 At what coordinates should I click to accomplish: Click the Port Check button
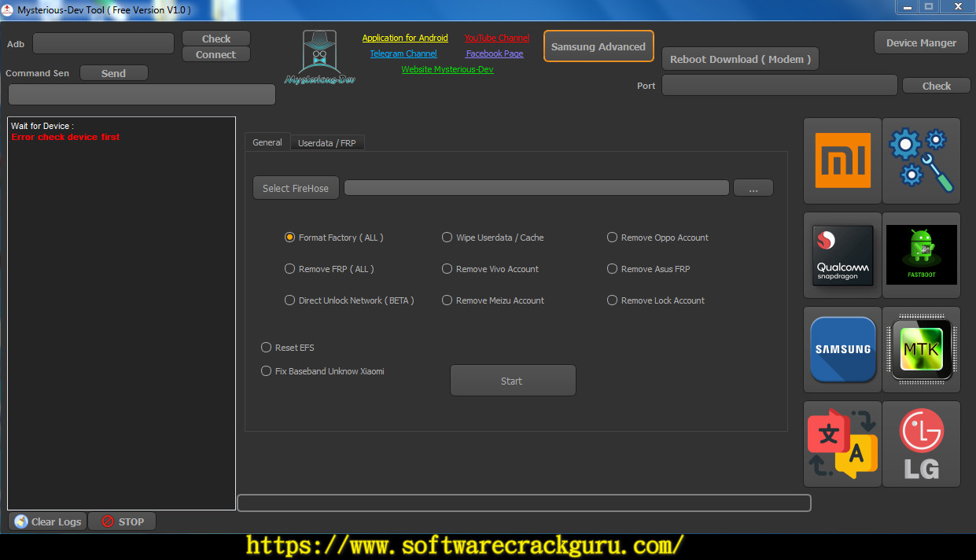pos(937,86)
